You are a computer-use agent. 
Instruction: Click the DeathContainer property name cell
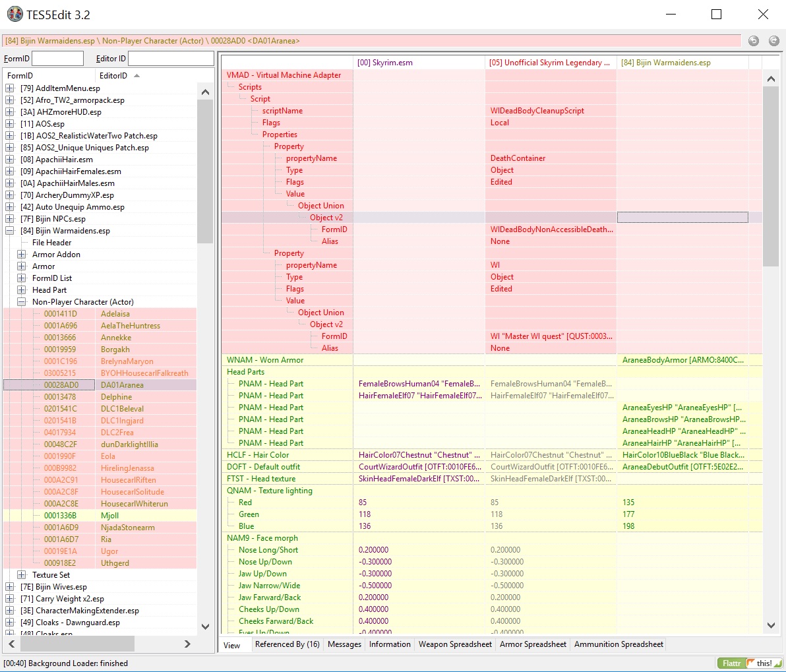[551, 158]
